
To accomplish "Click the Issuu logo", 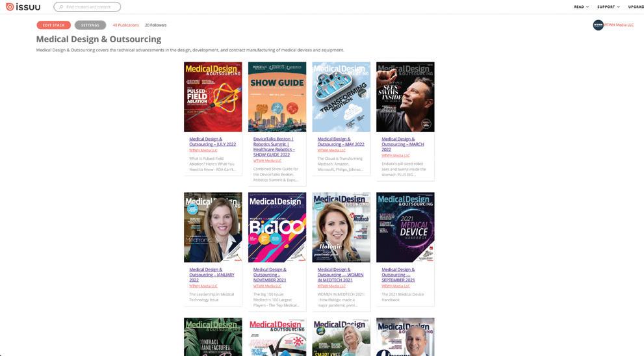I will click(x=23, y=6).
